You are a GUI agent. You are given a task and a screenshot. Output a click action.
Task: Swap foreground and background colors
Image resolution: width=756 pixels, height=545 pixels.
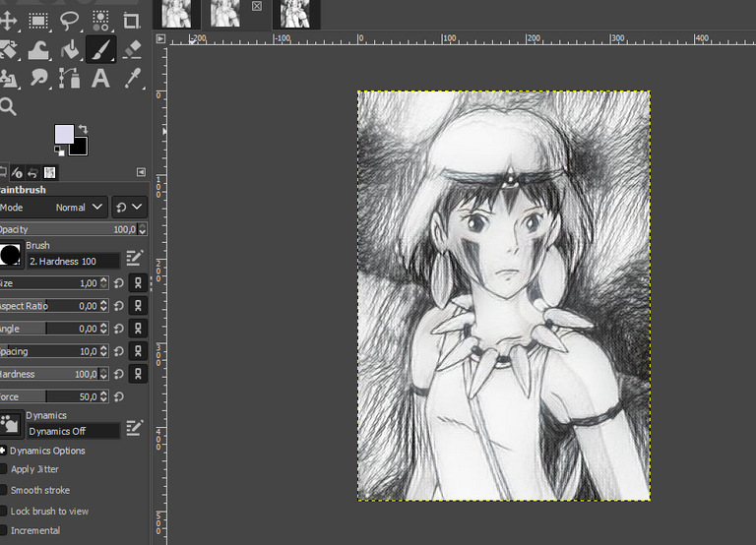(x=83, y=129)
